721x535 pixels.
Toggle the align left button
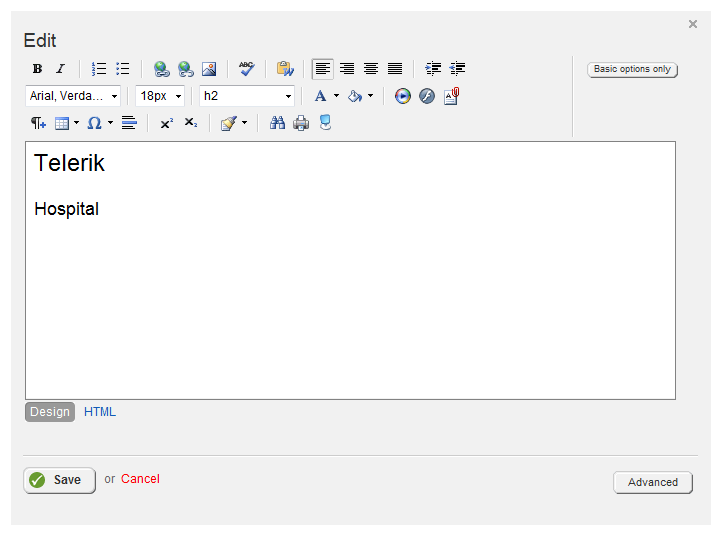click(322, 69)
